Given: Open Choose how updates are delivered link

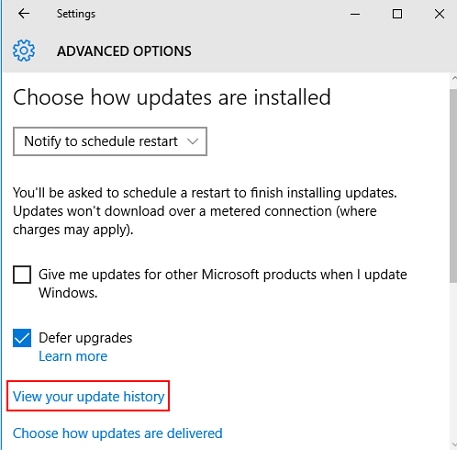Looking at the screenshot, I should pos(117,433).
